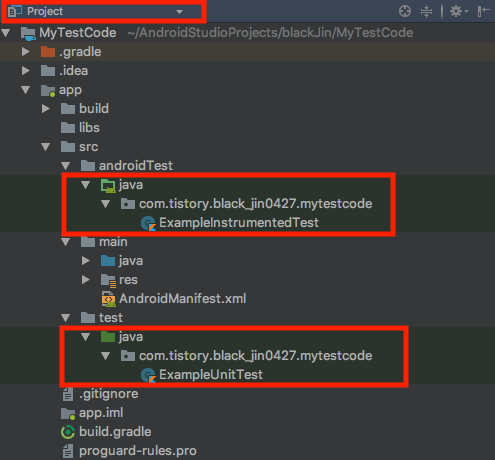Click the app module folder icon

pyautogui.click(x=48, y=90)
